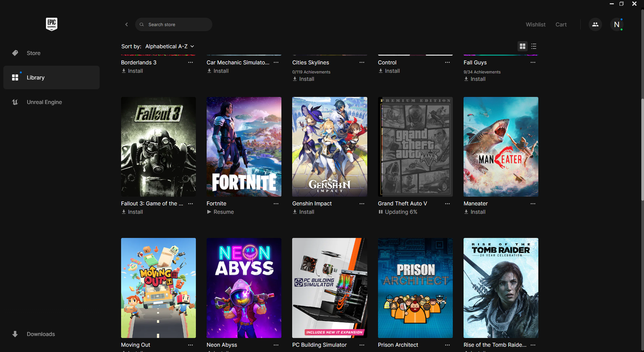Open the Sort by Alphabetical A-Z dropdown

point(170,46)
